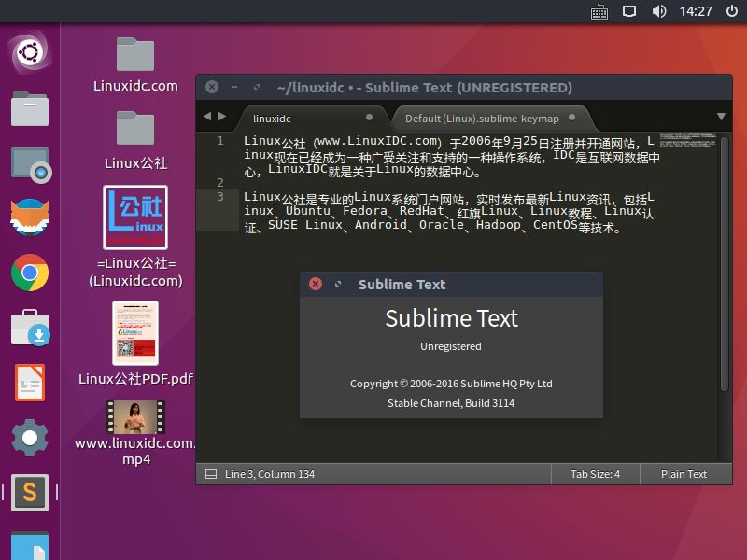Viewport: 747px width, 560px height.
Task: Close the Sublime Text About dialog
Action: point(316,284)
